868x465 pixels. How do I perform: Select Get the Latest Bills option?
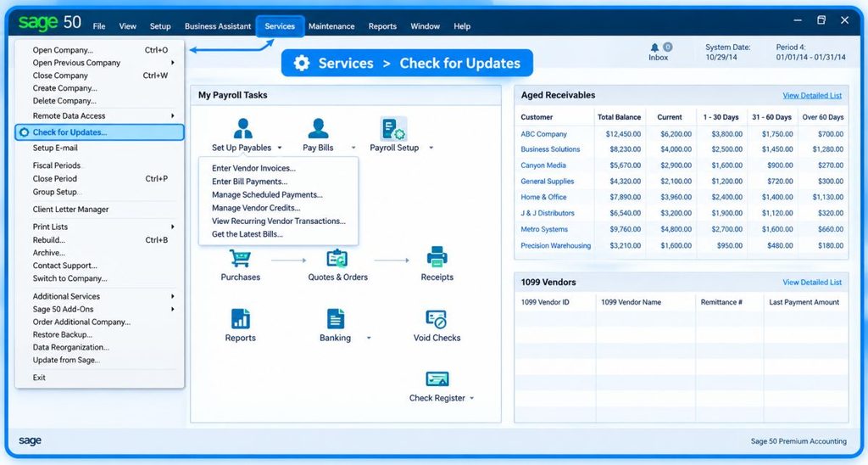click(x=247, y=234)
